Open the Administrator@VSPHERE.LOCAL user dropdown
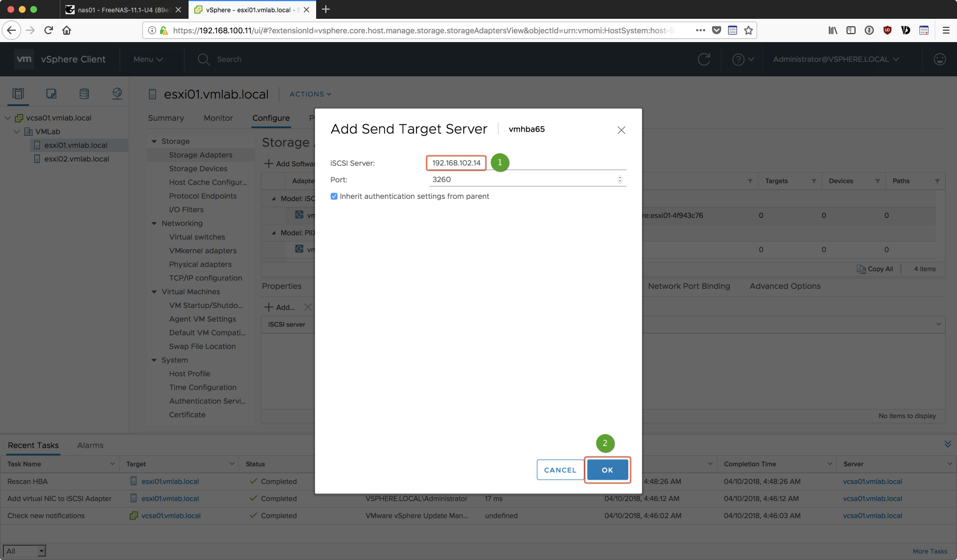This screenshot has height=560, width=957. [x=836, y=59]
